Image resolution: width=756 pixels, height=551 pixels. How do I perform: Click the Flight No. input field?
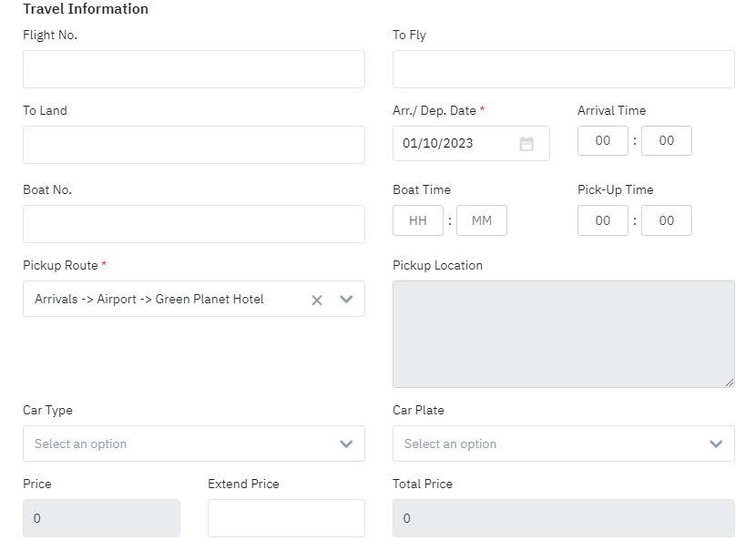[193, 69]
